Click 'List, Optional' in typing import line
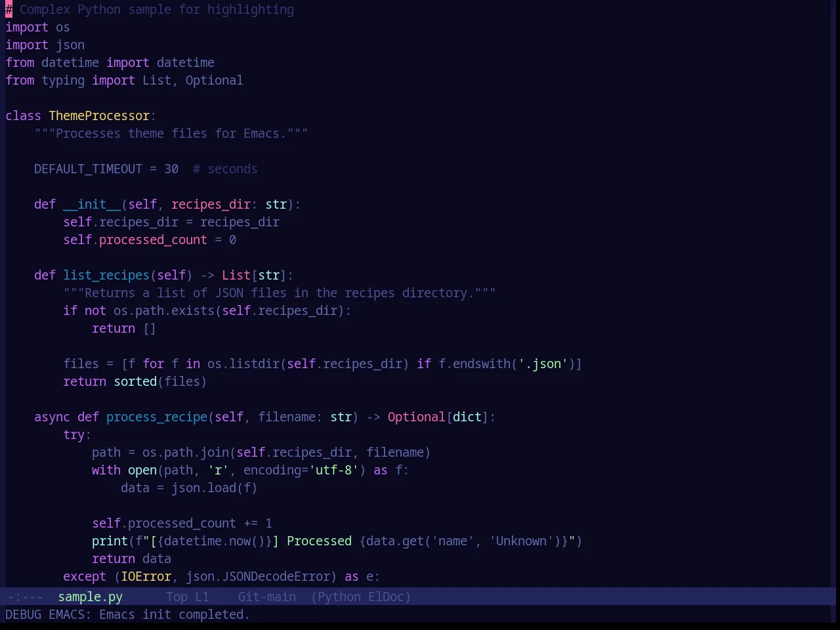The height and width of the screenshot is (630, 840). [x=193, y=80]
